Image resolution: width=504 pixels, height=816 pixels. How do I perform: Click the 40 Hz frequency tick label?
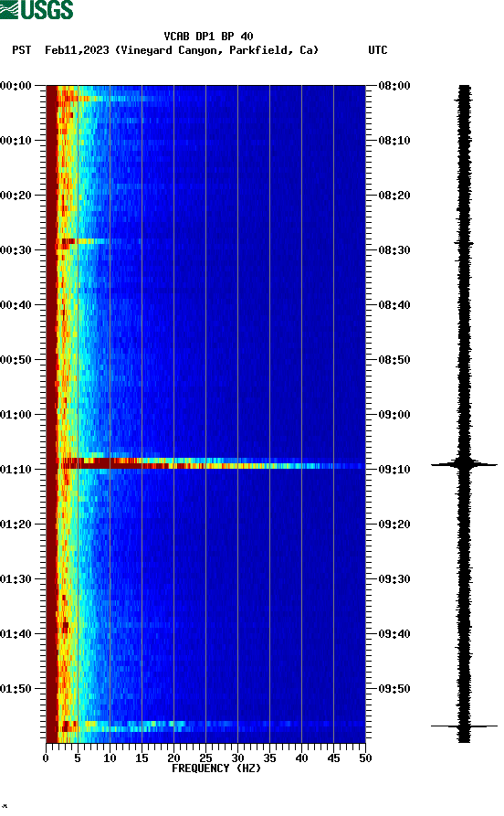tap(301, 758)
